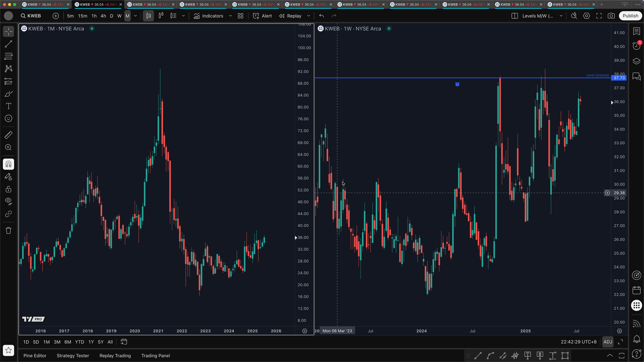Expand the timeframe interval dropdown
The image size is (644, 362).
[x=136, y=16]
